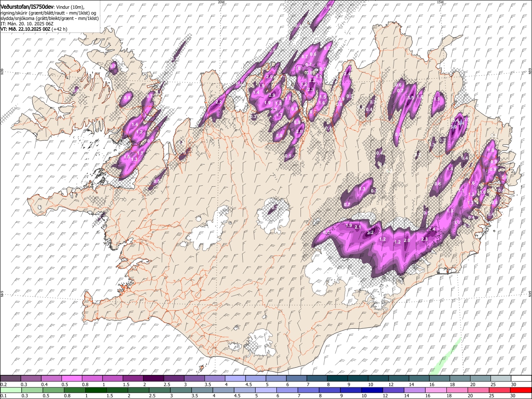
Task: Select the violet 14–16 swatch in the rain legend
Action: pyautogui.click(x=414, y=390)
